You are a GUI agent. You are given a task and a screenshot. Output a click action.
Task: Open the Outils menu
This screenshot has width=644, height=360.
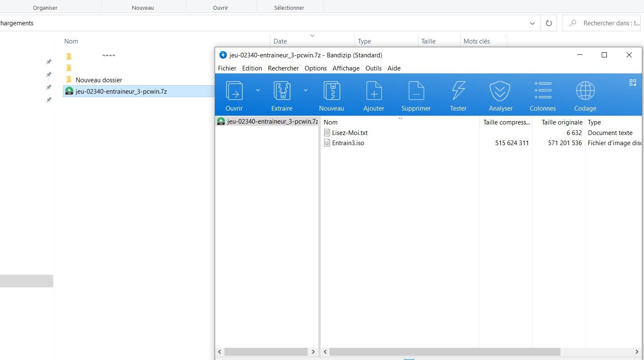(x=374, y=68)
